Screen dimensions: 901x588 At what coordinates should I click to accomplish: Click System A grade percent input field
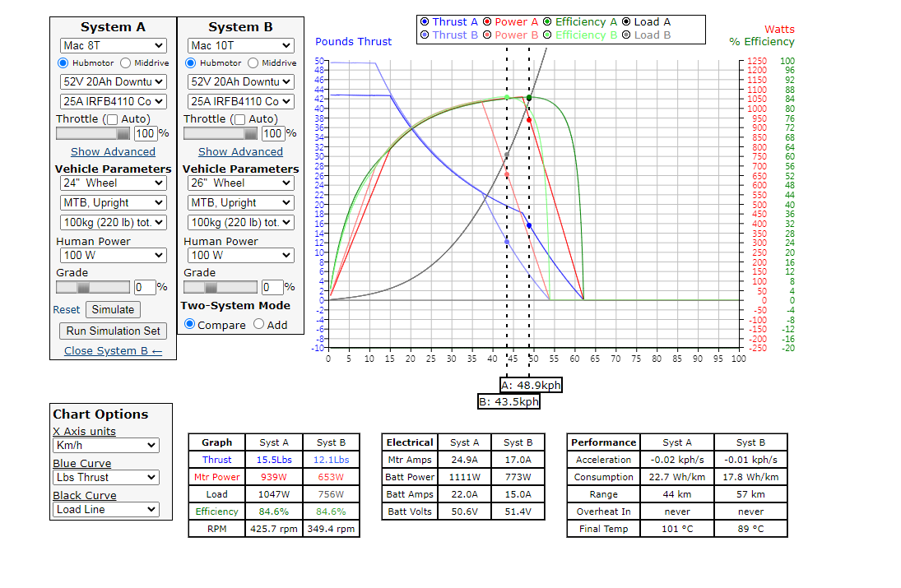tap(144, 287)
